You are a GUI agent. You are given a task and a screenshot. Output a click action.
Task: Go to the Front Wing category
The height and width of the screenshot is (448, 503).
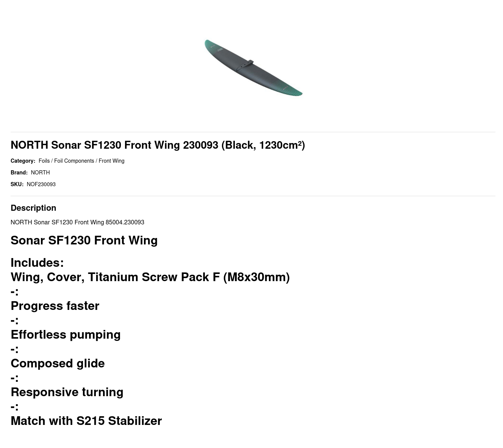[111, 161]
